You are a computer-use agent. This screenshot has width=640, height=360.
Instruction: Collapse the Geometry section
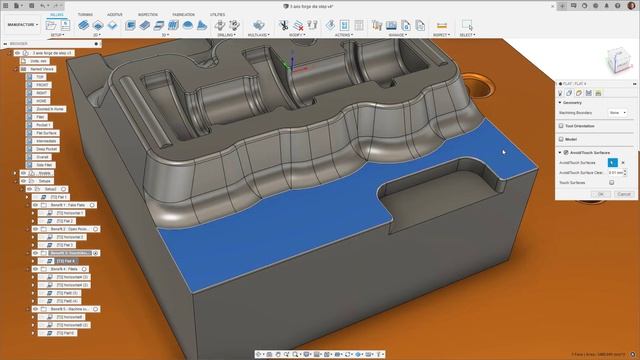click(560, 103)
